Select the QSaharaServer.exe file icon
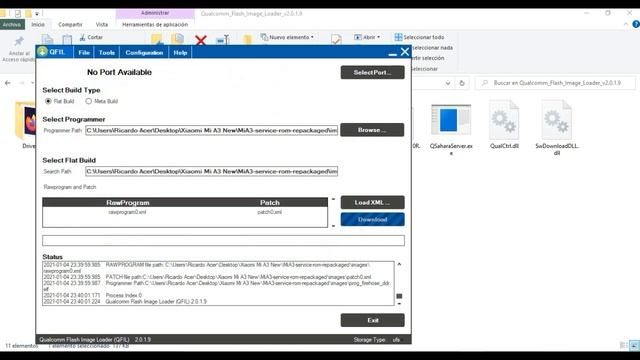640x360 pixels. [451, 120]
